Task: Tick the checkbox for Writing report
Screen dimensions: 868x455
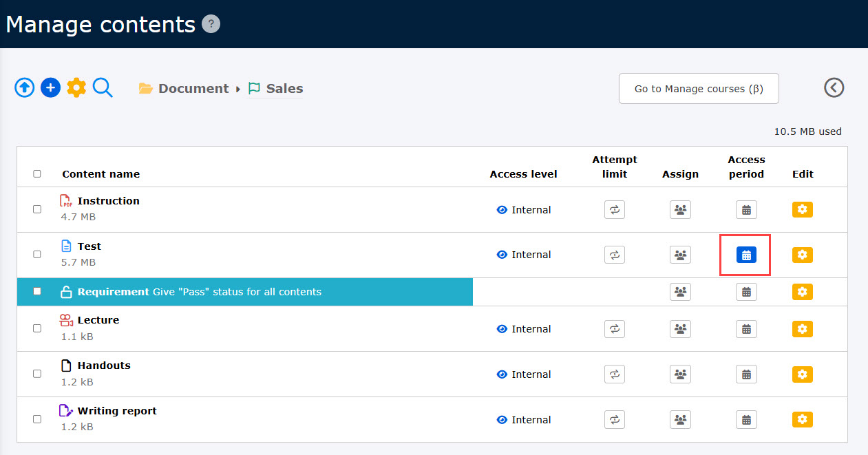Action: [x=37, y=419]
